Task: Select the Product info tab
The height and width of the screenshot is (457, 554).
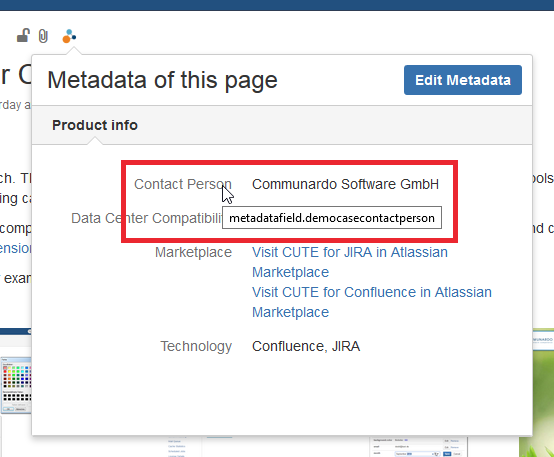Action: (95, 125)
